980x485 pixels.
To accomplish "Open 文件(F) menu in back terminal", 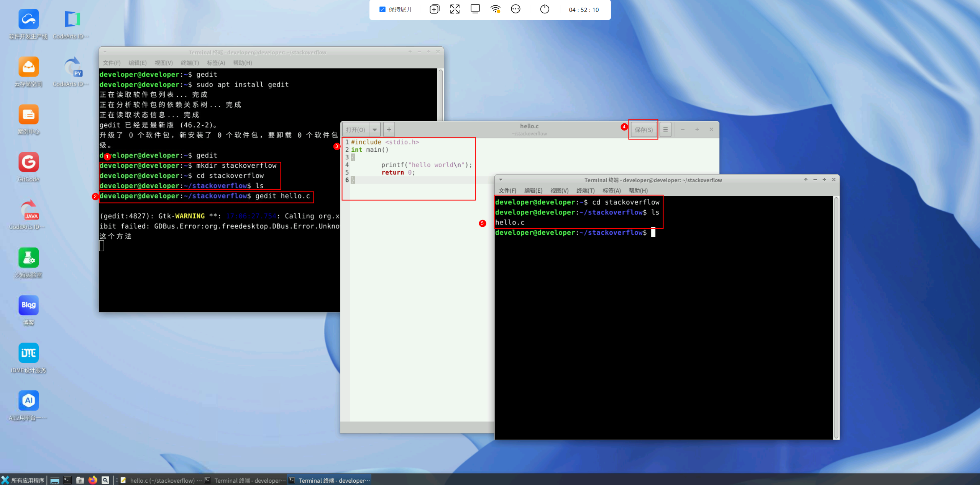I will [112, 63].
